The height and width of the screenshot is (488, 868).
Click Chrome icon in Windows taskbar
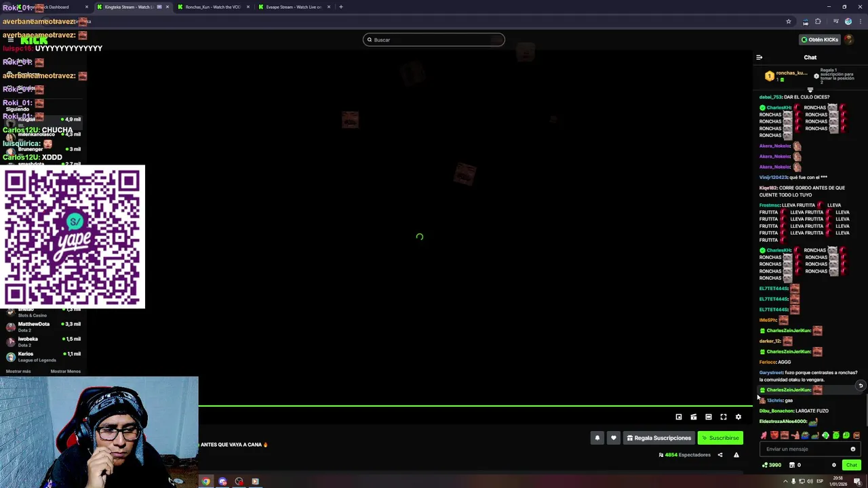205,481
